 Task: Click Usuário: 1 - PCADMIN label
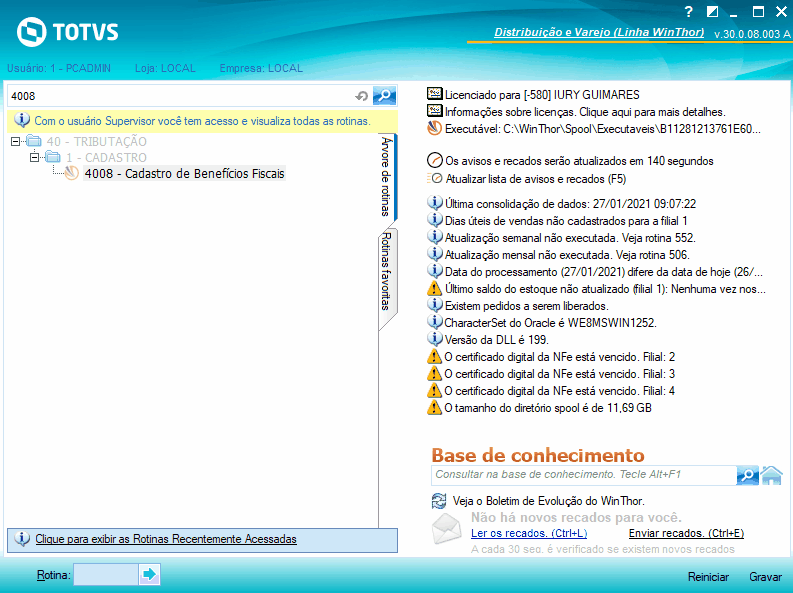tap(59, 68)
